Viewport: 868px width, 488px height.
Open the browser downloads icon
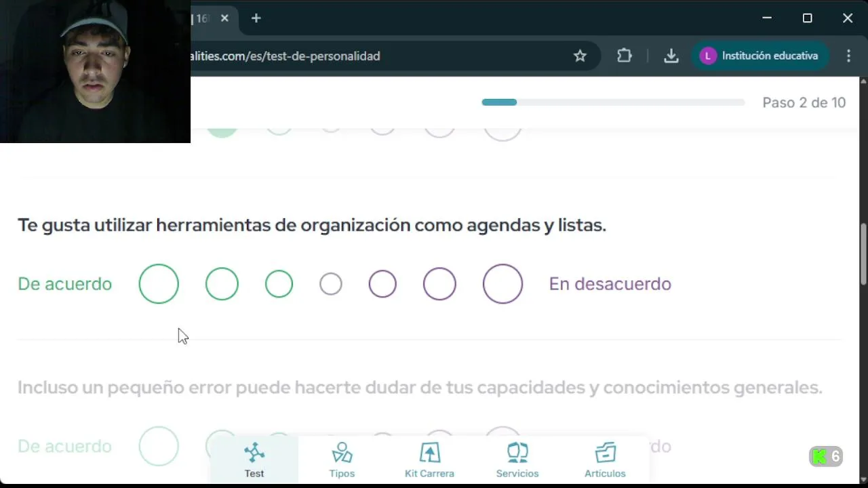point(671,56)
